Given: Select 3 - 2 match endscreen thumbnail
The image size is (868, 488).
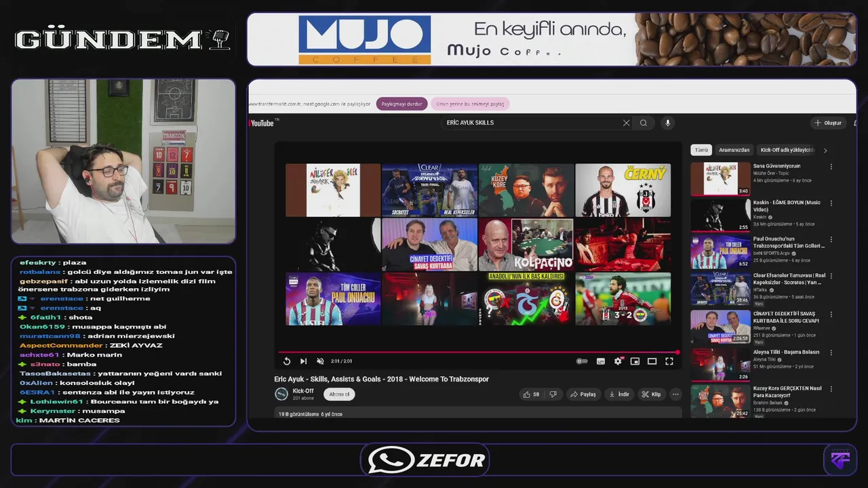Looking at the screenshot, I should pyautogui.click(x=623, y=298).
